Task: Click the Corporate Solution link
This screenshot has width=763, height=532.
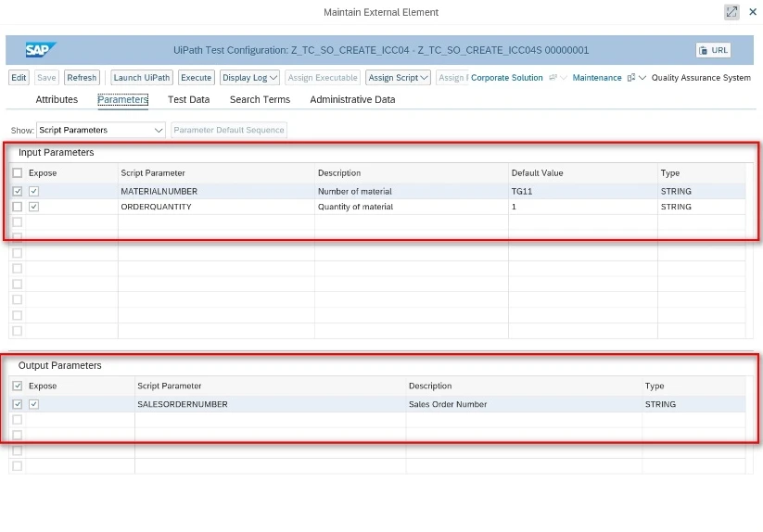Action: click(x=506, y=77)
